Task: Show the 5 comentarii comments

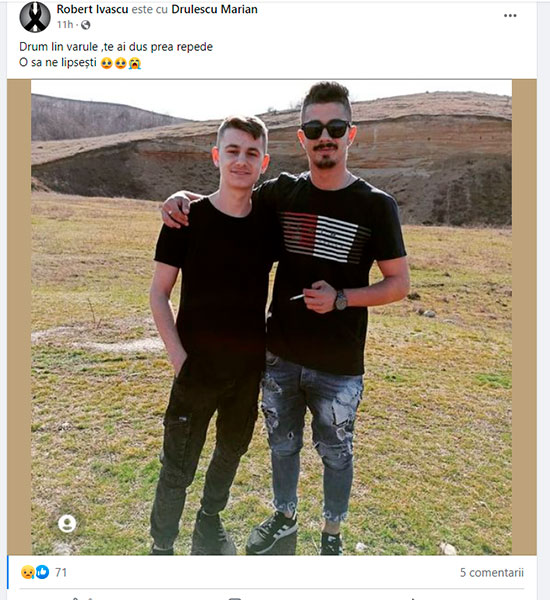Action: tap(491, 572)
